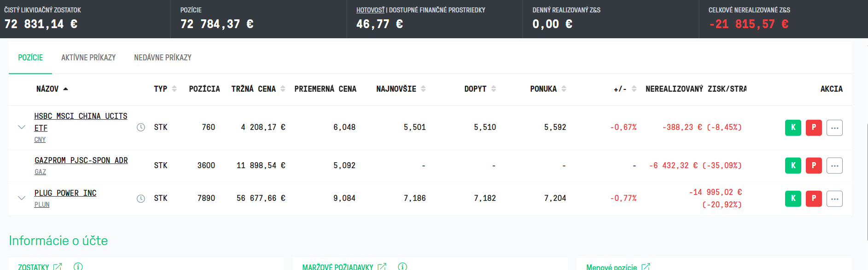Viewport: 868px width, 270px height.
Task: Open external link icon next to Menové pozície
Action: pos(646,267)
